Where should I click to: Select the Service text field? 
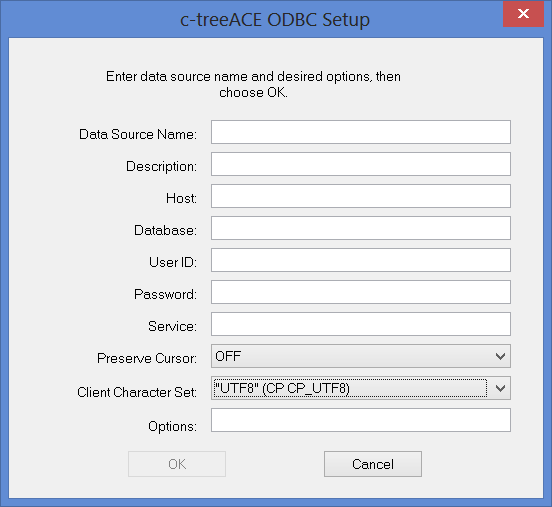(361, 324)
